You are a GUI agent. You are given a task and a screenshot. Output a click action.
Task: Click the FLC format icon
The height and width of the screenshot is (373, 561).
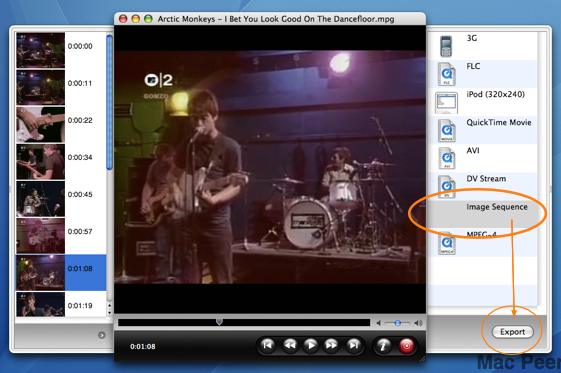coord(447,74)
